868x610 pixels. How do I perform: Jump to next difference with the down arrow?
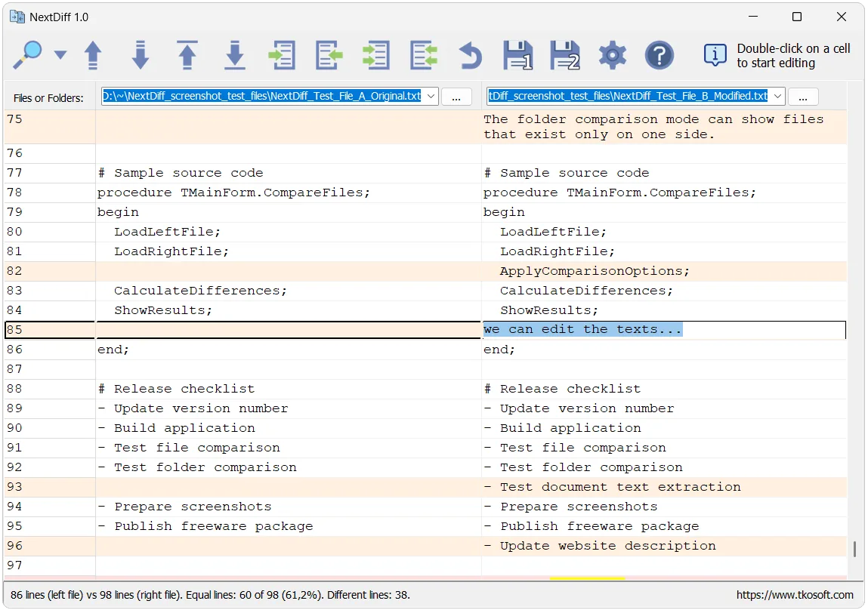140,55
